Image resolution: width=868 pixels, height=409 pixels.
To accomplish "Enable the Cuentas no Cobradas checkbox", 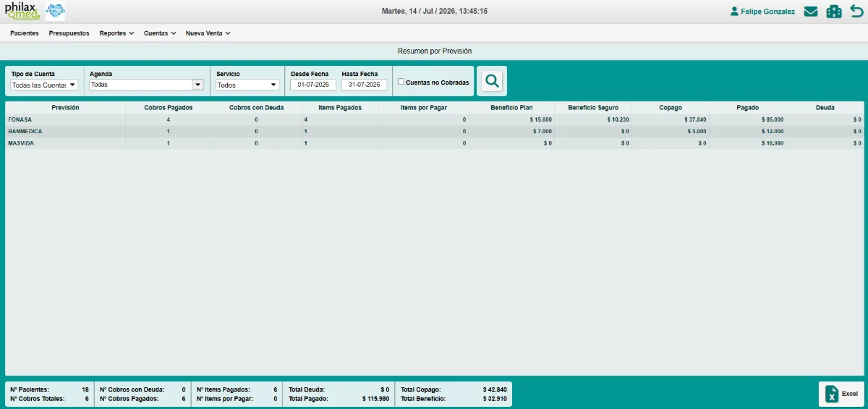I will [401, 82].
